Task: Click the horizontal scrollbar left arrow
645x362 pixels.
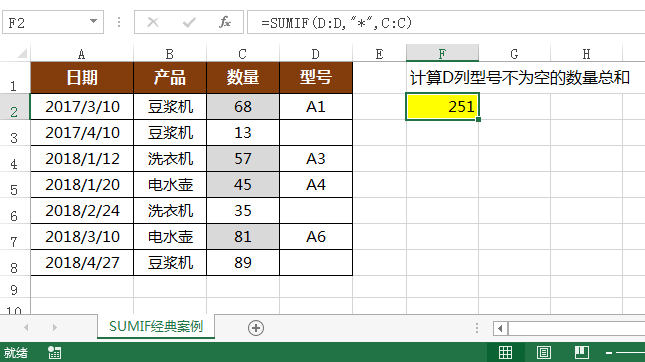Action: point(500,328)
